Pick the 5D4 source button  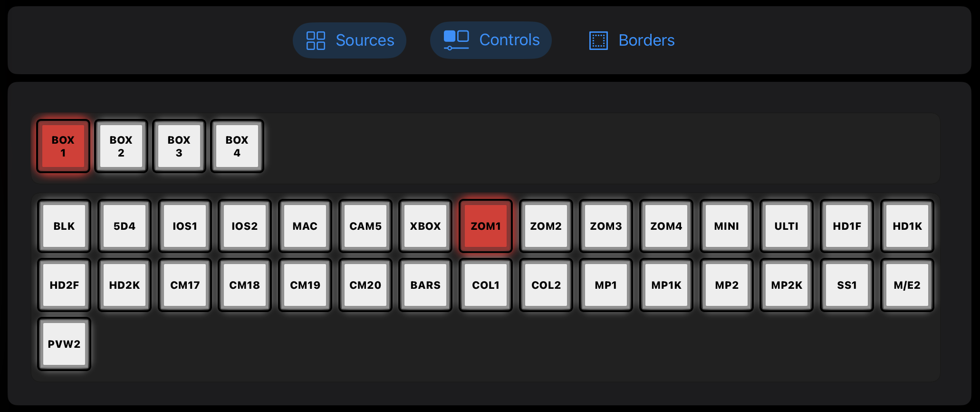point(125,226)
